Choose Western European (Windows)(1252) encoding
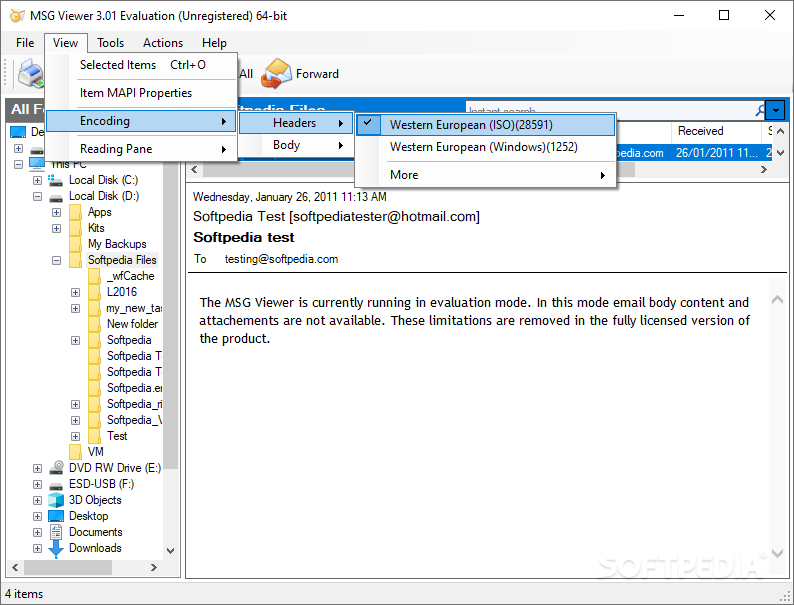The width and height of the screenshot is (794, 605). click(x=486, y=147)
